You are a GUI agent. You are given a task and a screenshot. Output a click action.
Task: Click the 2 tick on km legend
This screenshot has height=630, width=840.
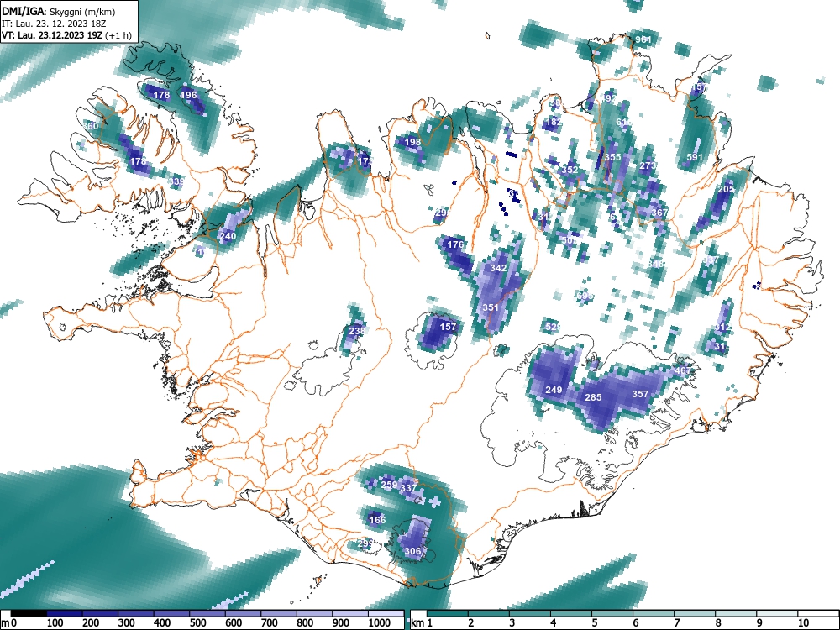click(x=470, y=622)
